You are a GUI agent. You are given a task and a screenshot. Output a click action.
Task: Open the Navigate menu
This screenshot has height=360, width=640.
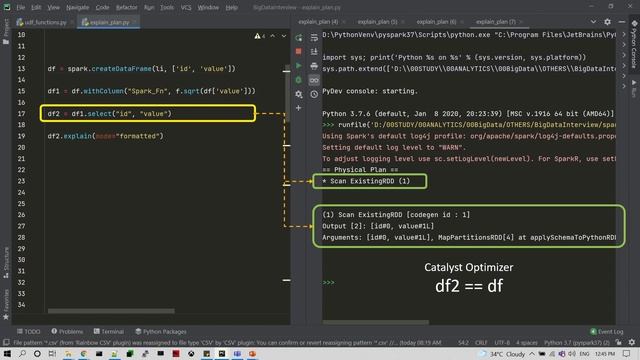coord(78,7)
